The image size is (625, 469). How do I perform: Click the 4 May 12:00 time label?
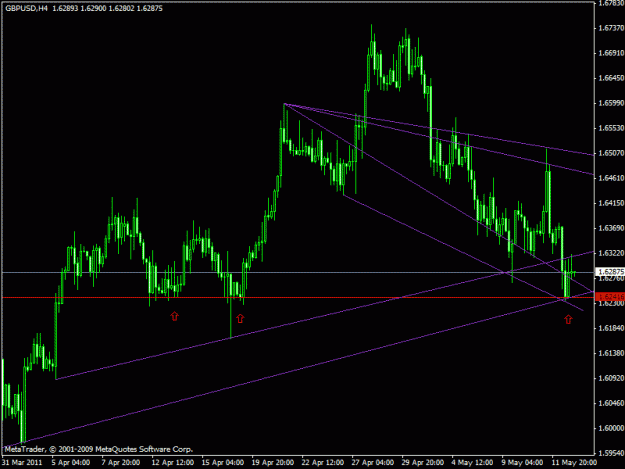point(472,463)
